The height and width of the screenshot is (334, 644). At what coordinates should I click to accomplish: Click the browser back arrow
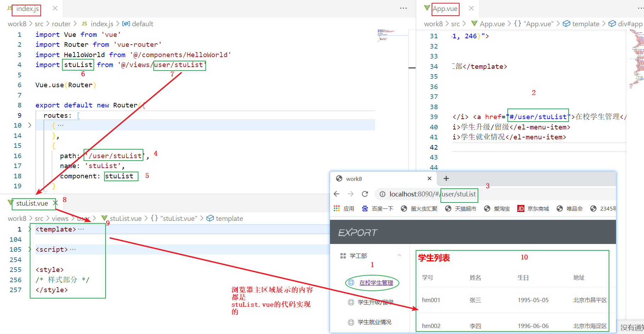[336, 194]
